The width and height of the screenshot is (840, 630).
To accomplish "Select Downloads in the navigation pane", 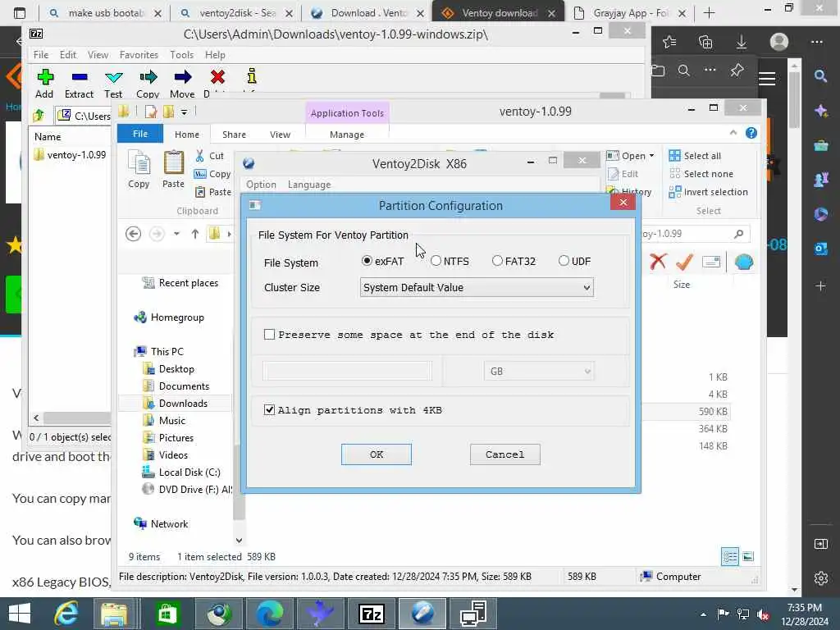I will (x=176, y=404).
